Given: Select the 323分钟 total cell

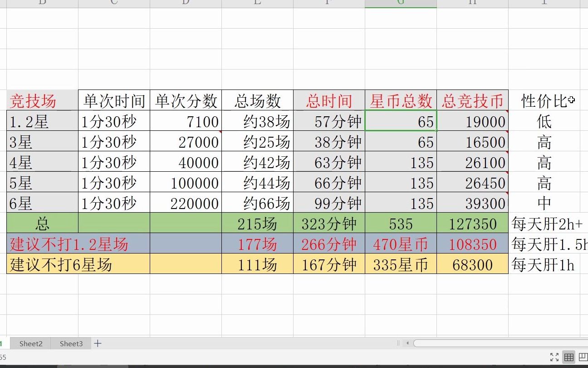Looking at the screenshot, I should coord(329,223).
